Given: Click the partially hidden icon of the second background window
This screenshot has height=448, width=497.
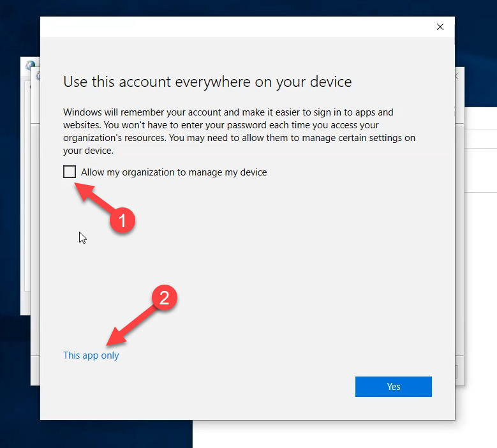Looking at the screenshot, I should pos(38,76).
